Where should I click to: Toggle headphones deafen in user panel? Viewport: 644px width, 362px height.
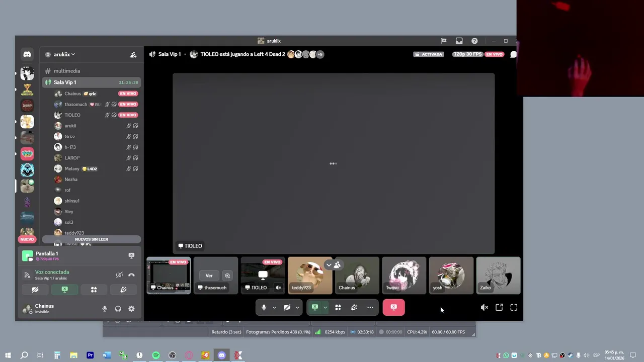(118, 309)
